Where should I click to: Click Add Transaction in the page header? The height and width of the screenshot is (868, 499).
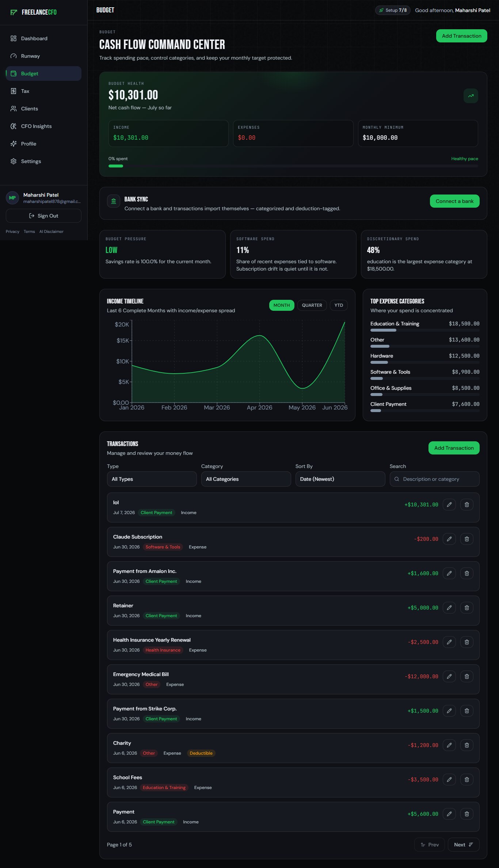click(461, 36)
